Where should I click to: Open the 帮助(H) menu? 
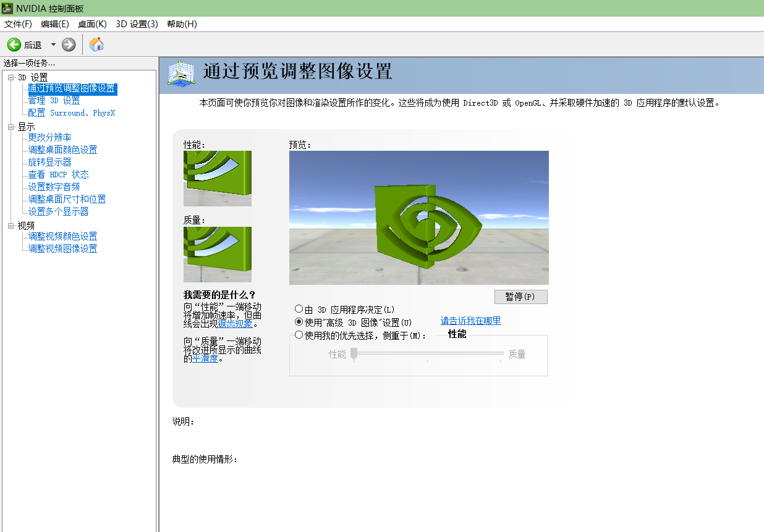coord(182,24)
